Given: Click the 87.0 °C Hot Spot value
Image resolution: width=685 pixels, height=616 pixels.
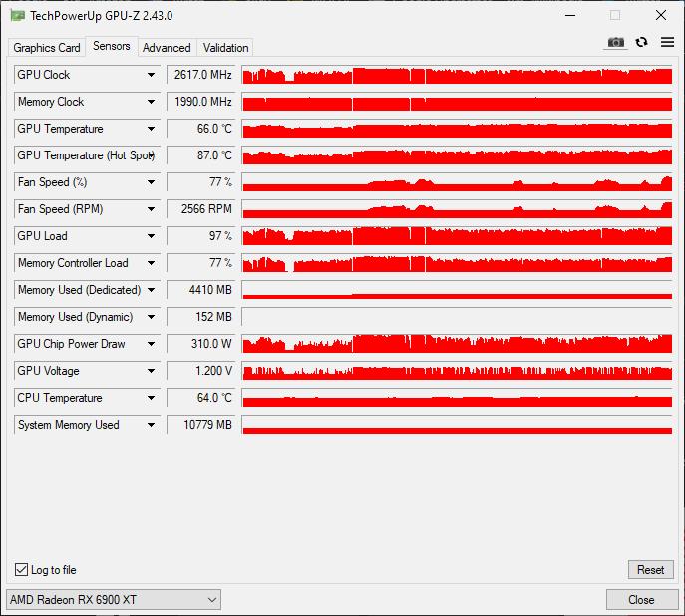Looking at the screenshot, I should click(201, 155).
